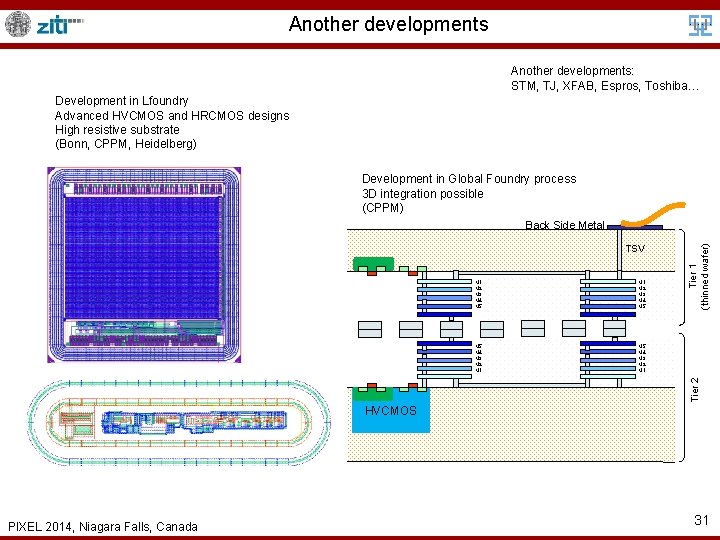The height and width of the screenshot is (540, 720).
Task: Select the line 'Advanced HVCMOS and HRCMOS designs'
Action: point(172,115)
